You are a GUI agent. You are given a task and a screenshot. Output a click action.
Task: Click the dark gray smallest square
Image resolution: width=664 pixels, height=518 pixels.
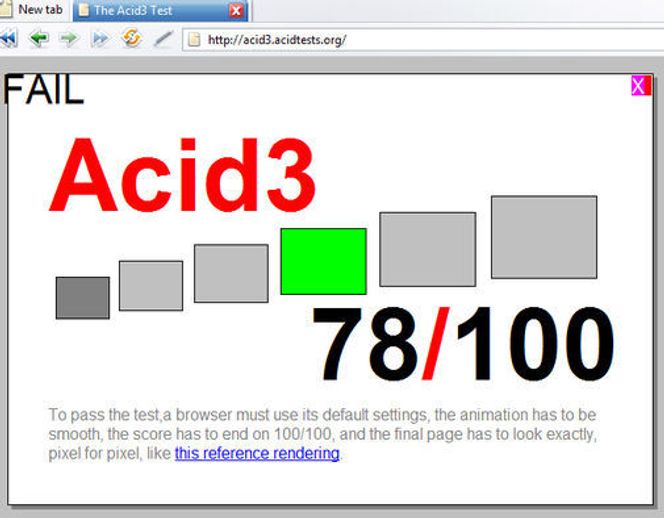pyautogui.click(x=83, y=298)
